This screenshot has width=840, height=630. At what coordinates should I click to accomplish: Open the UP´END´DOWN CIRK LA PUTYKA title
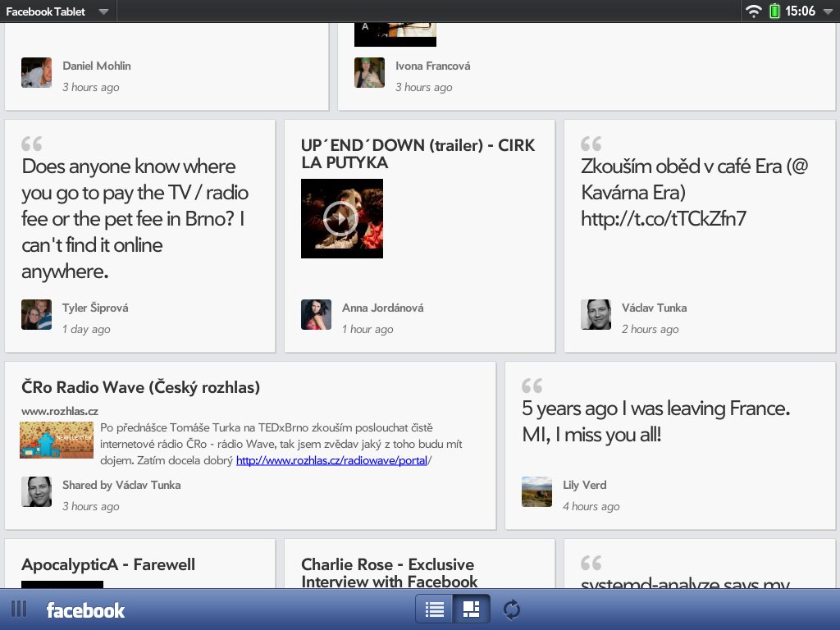tap(418, 153)
